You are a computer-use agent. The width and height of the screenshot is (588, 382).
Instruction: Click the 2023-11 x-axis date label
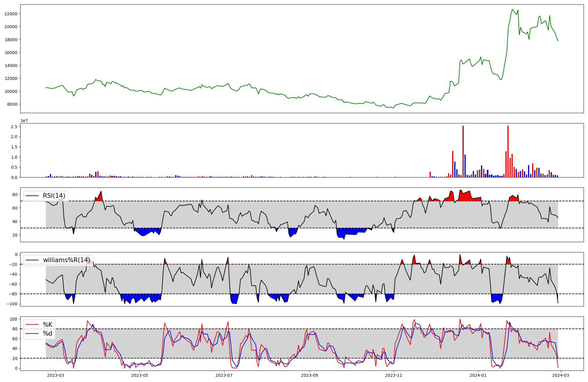[393, 375]
